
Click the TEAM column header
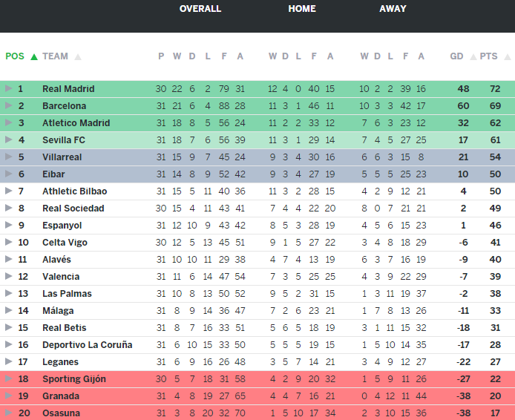(x=55, y=56)
